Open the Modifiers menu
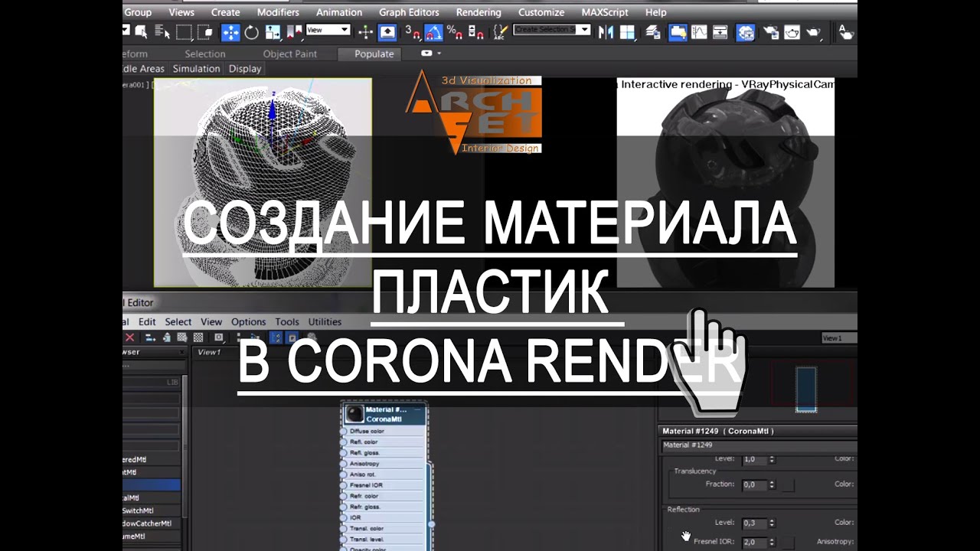This screenshot has width=980, height=551. (x=278, y=12)
